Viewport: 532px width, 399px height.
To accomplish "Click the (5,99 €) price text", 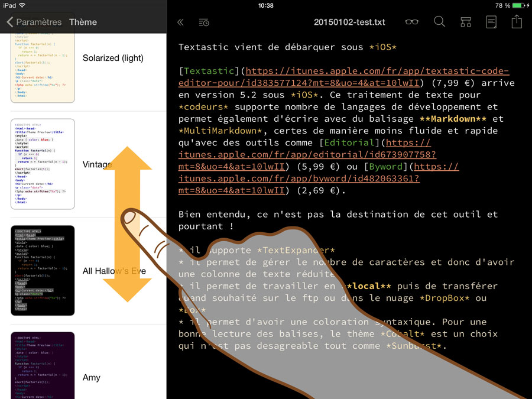I will pos(318,167).
